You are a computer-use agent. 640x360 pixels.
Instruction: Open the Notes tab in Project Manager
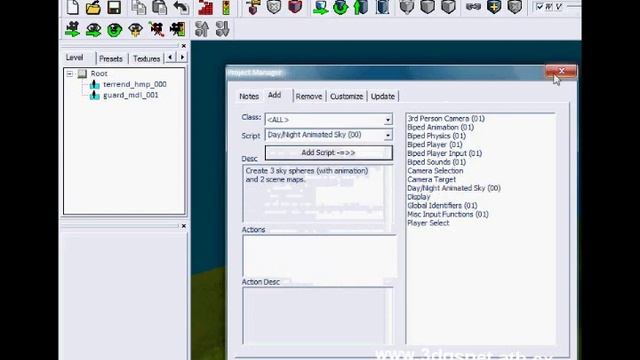(249, 96)
